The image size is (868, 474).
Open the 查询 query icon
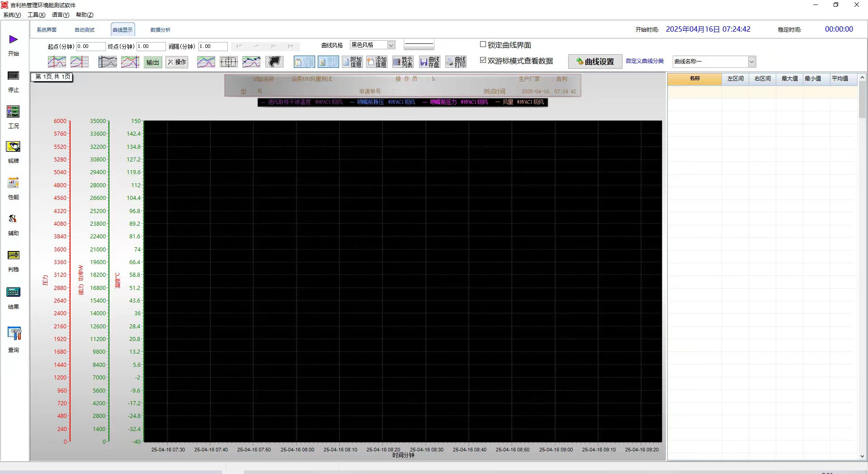tap(14, 333)
